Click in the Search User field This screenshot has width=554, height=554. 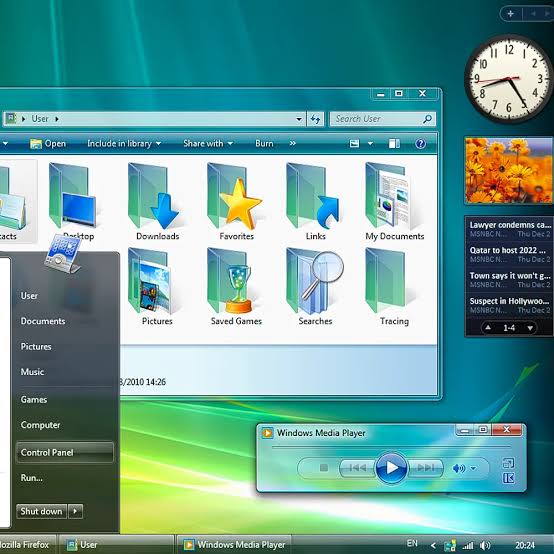point(383,119)
